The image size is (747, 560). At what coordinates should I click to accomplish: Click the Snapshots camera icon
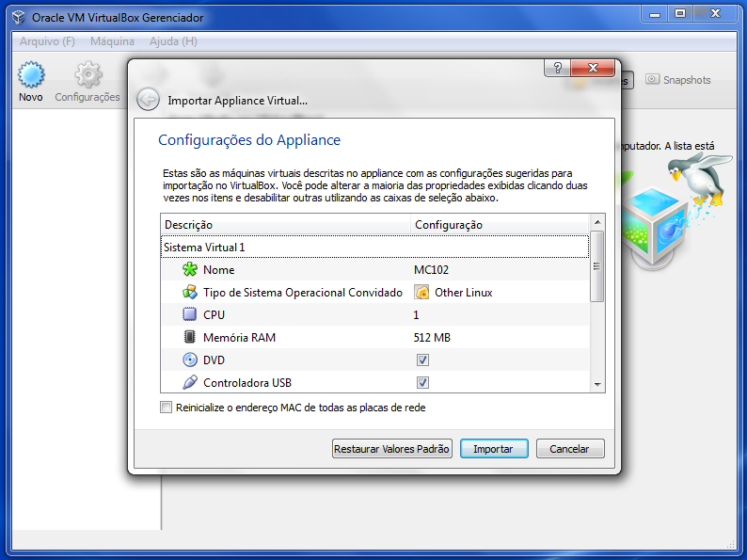tap(652, 79)
